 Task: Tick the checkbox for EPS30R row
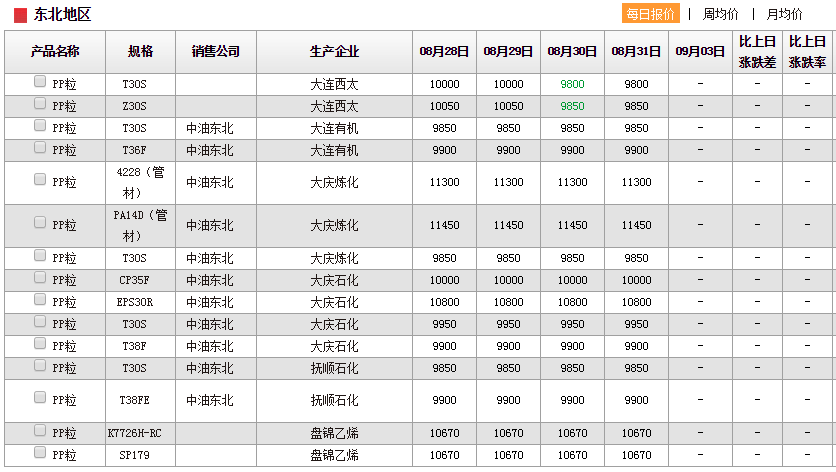(40, 299)
